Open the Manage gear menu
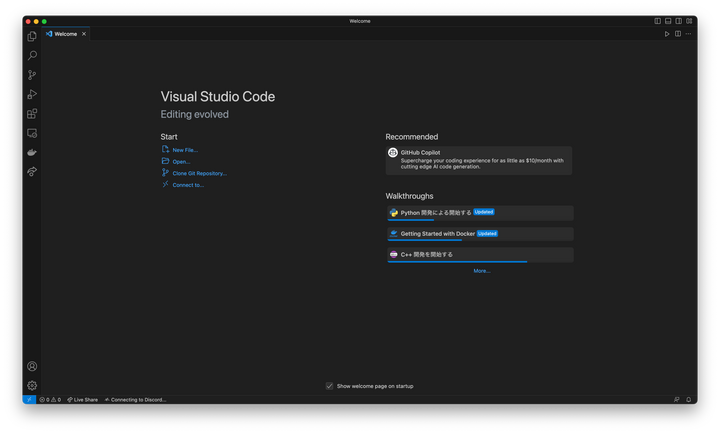 click(x=32, y=385)
